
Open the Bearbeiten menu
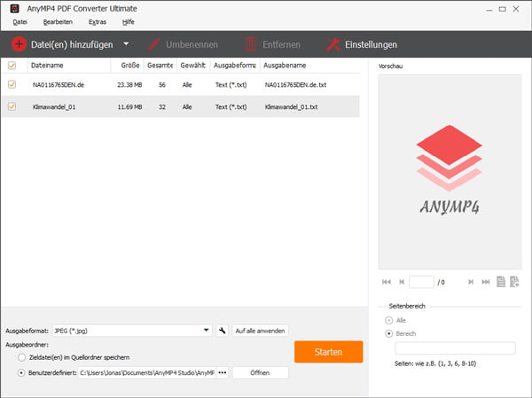[58, 22]
